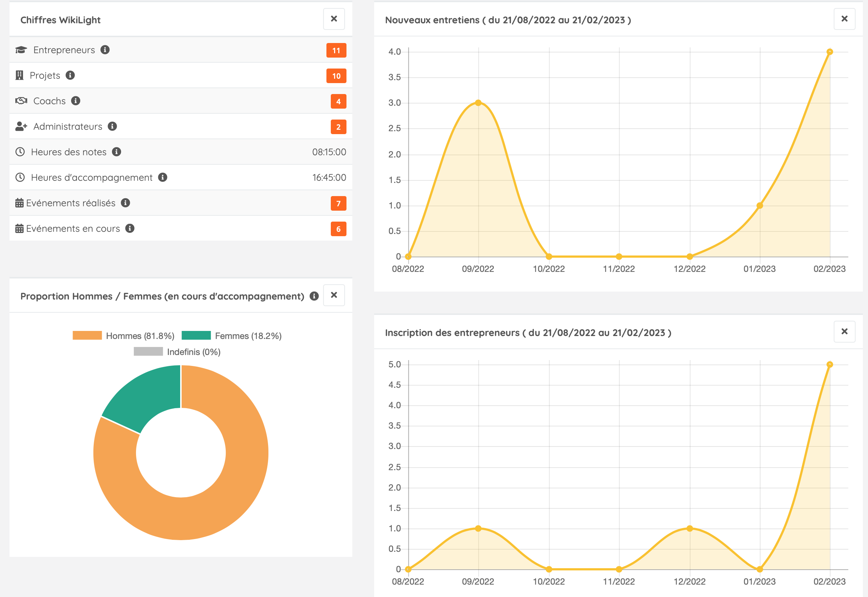Click the Evénements en cours badge 6
868x597 pixels.
(338, 229)
